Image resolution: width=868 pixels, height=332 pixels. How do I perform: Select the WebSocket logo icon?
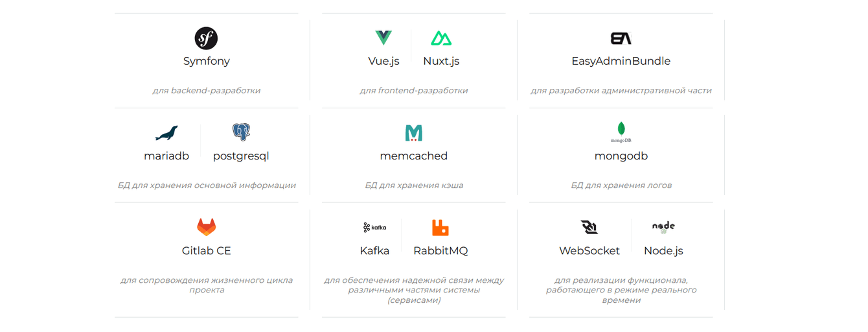coord(589,228)
